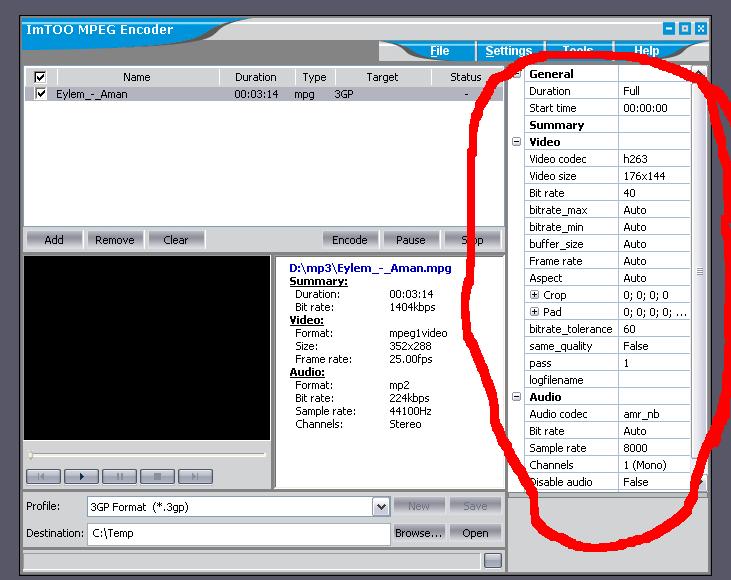The height and width of the screenshot is (580, 731).
Task: Click the bitrate_min Auto value
Action: pos(654,227)
